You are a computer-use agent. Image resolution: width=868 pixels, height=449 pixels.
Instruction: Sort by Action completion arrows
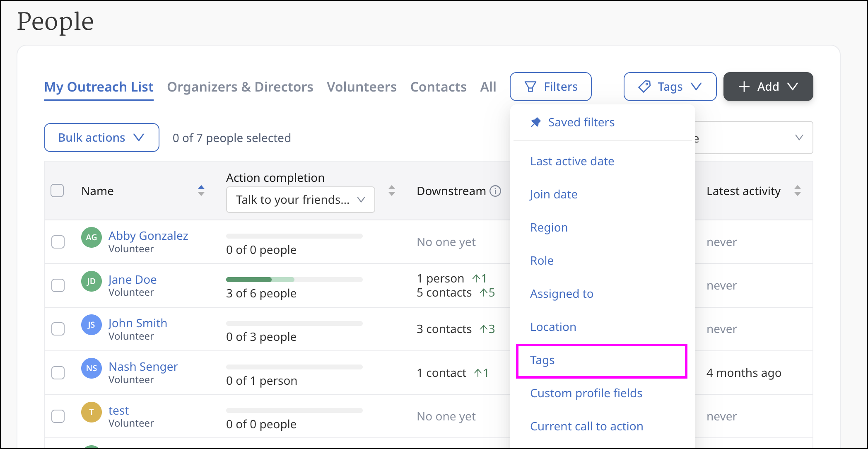click(392, 191)
